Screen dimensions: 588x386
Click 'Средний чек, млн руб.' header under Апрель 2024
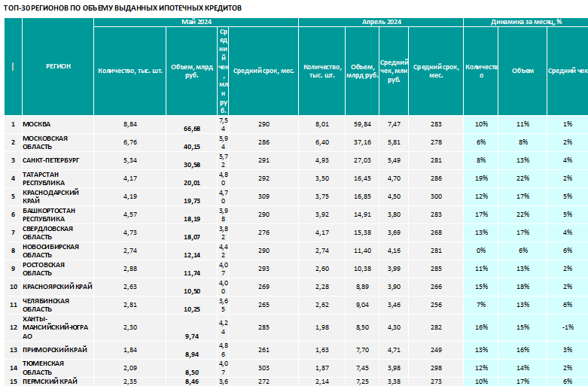[394, 71]
